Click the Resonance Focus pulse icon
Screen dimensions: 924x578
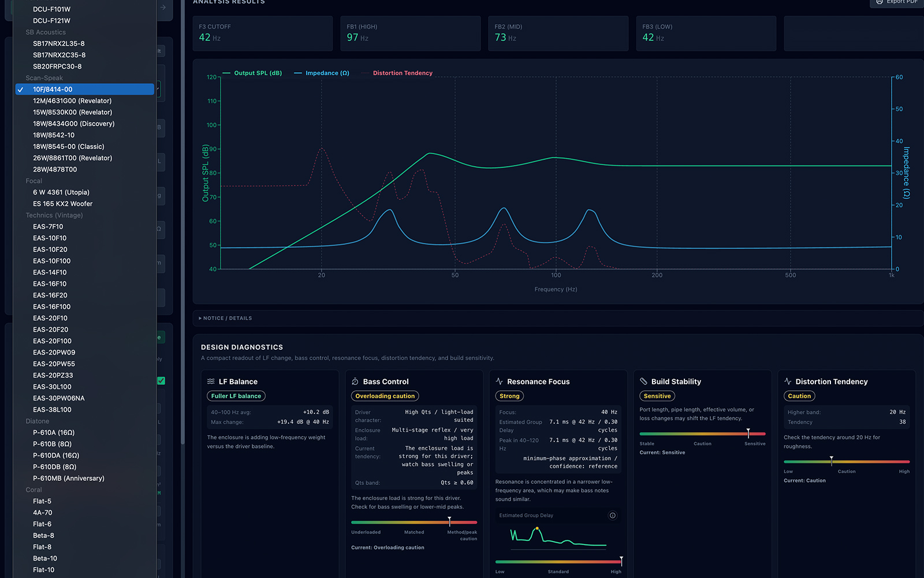pyautogui.click(x=500, y=381)
